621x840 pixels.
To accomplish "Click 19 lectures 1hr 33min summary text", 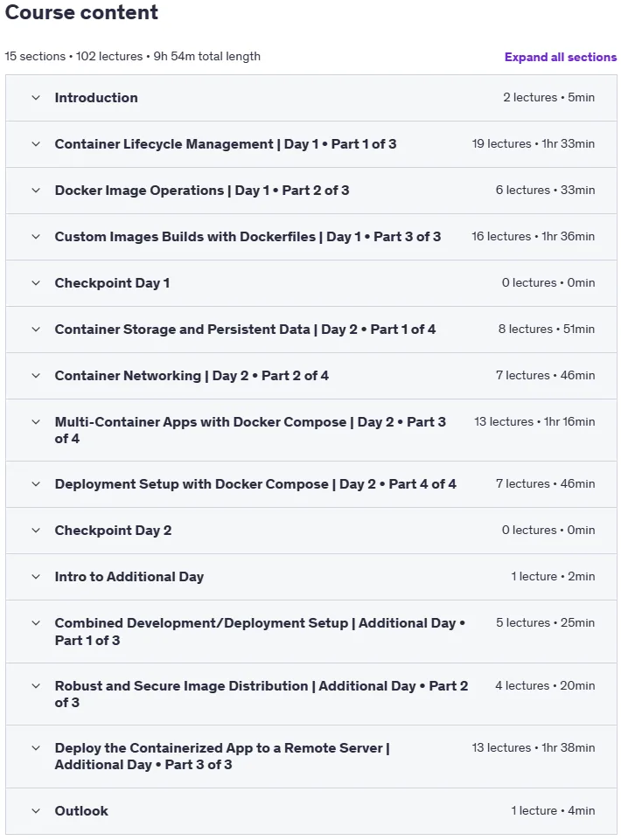I will click(533, 143).
